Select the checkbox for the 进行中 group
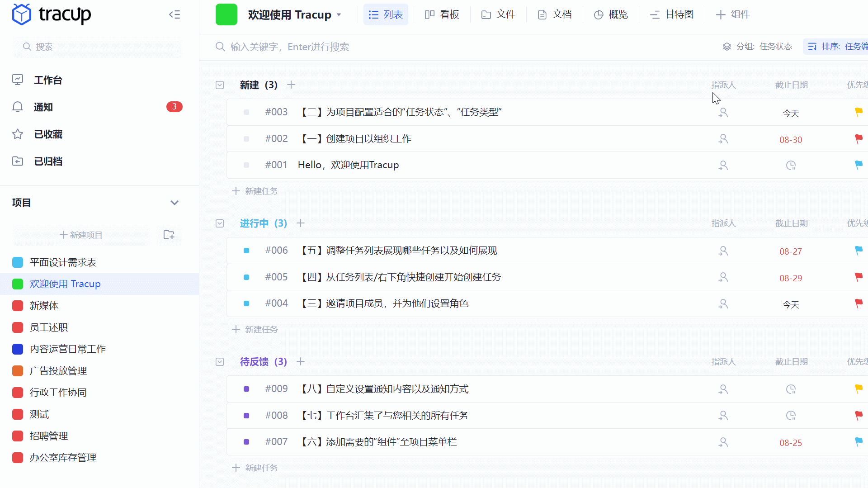 220,223
